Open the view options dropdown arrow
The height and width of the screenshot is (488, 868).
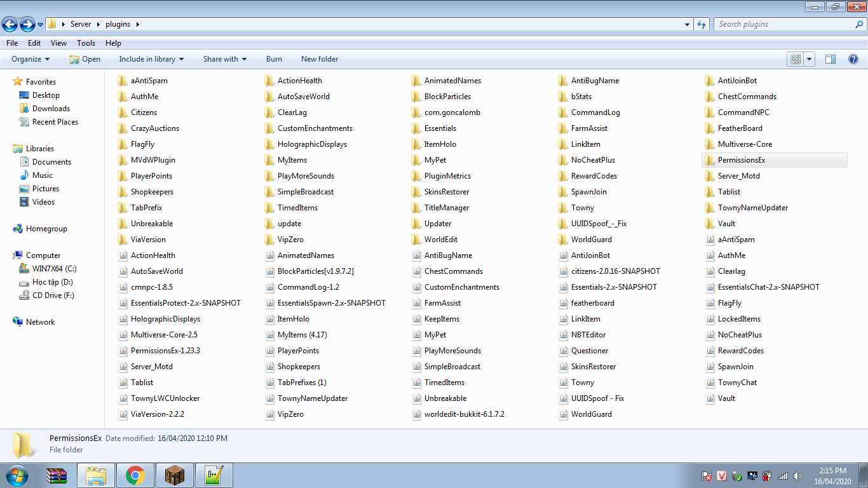(810, 59)
